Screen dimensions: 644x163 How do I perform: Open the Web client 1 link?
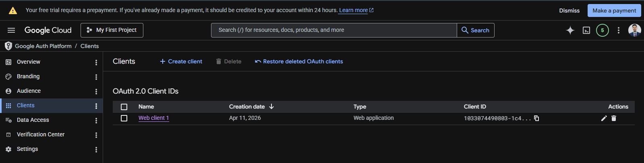pos(153,118)
